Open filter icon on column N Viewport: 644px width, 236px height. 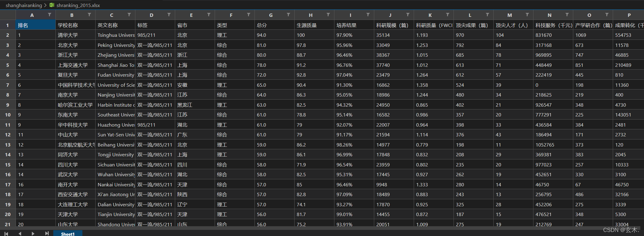pyautogui.click(x=567, y=15)
